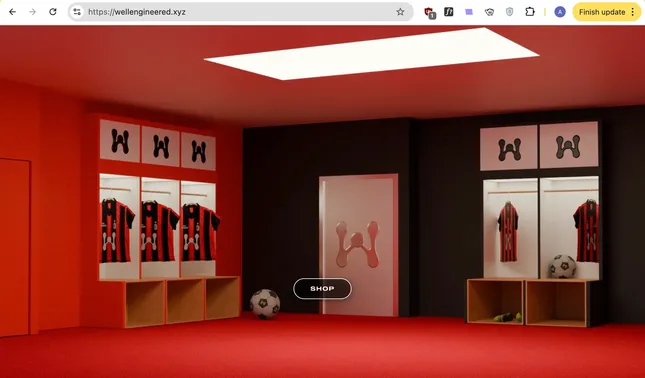This screenshot has width=645, height=378.
Task: Open the profile avatar labeled A
Action: click(x=560, y=12)
